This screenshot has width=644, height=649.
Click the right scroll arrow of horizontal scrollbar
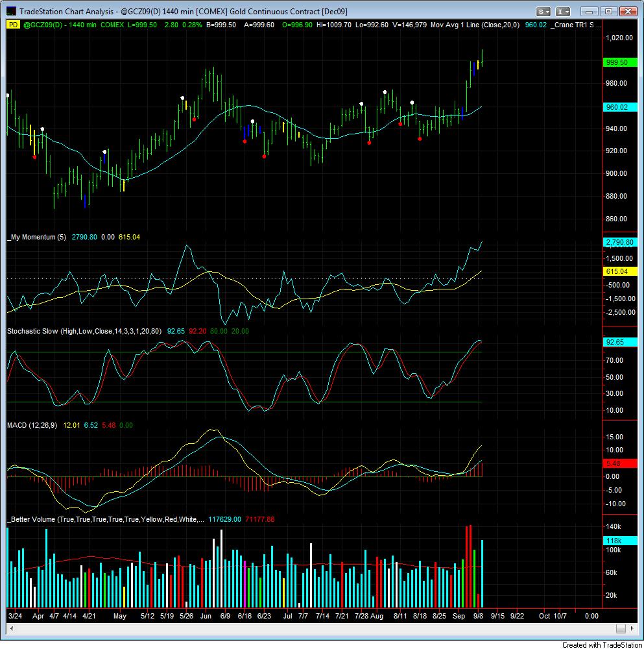[x=632, y=628]
